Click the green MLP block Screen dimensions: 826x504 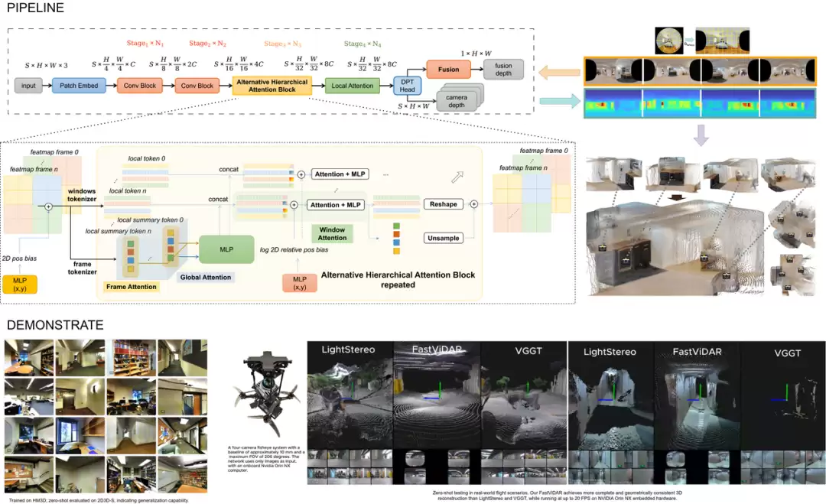click(226, 249)
